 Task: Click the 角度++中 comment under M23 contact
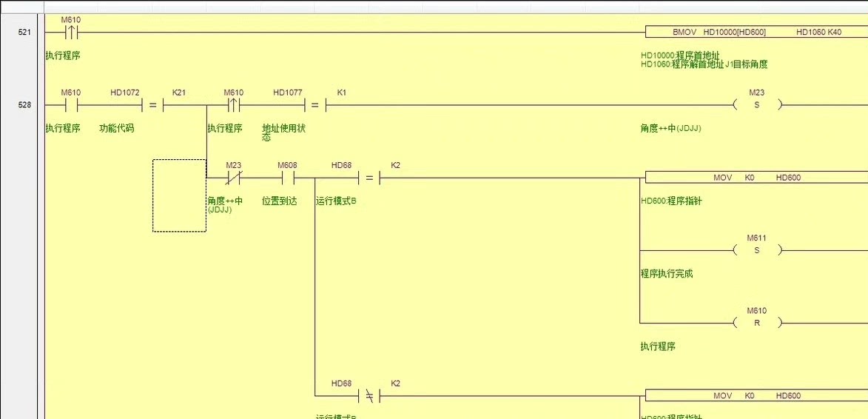(225, 205)
